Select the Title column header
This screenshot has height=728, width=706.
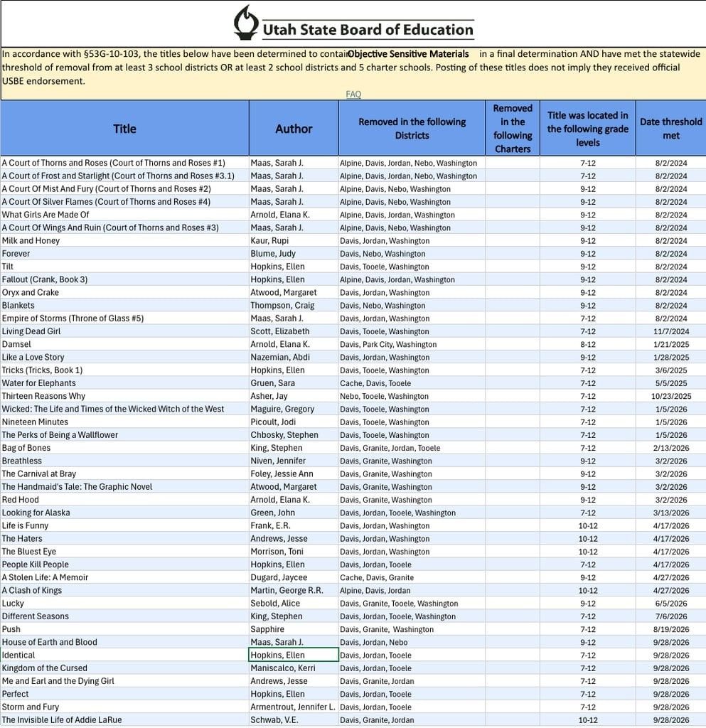point(124,129)
